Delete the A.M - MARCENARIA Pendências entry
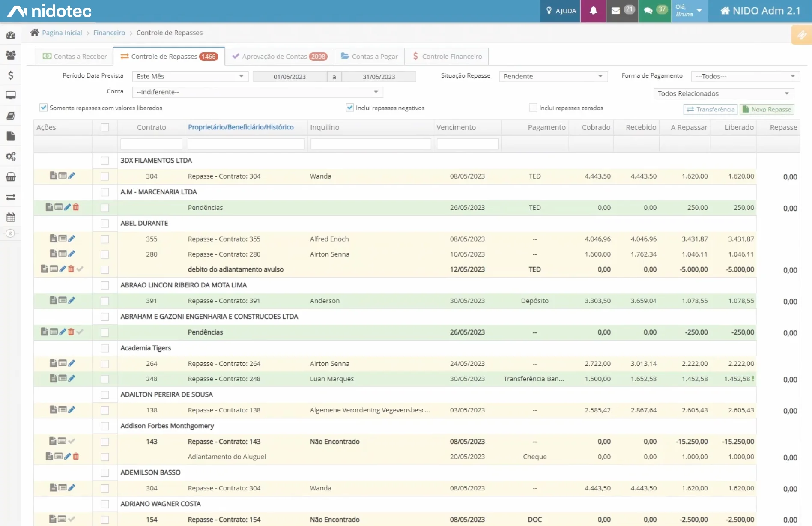Viewport: 812px width, 526px height. [76, 207]
